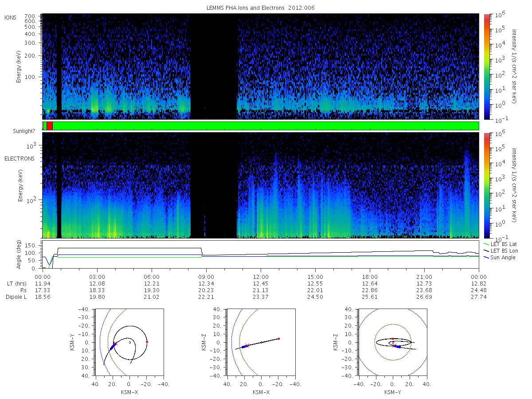Click the electrons intensity color scale bar
This screenshot has width=532, height=399.
486,184
